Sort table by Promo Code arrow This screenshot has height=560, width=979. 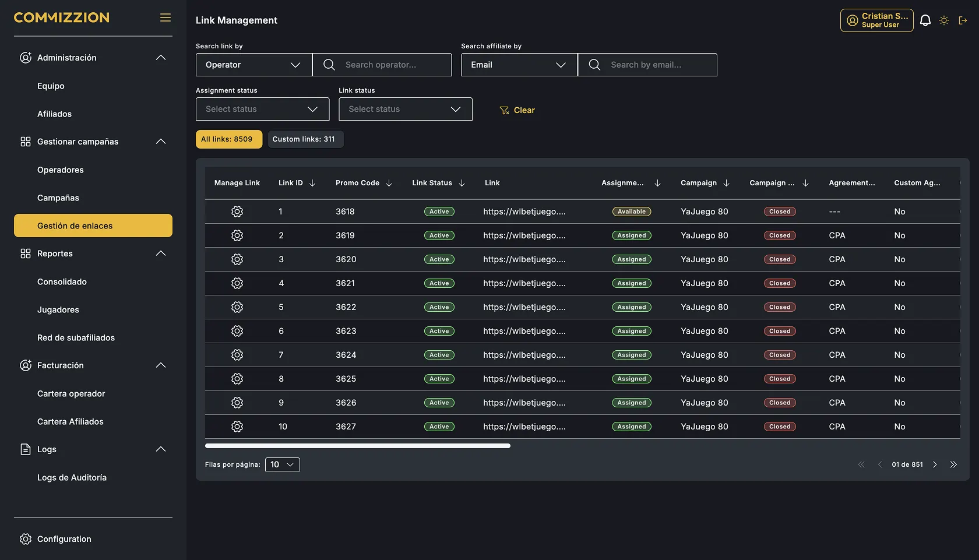pyautogui.click(x=389, y=183)
